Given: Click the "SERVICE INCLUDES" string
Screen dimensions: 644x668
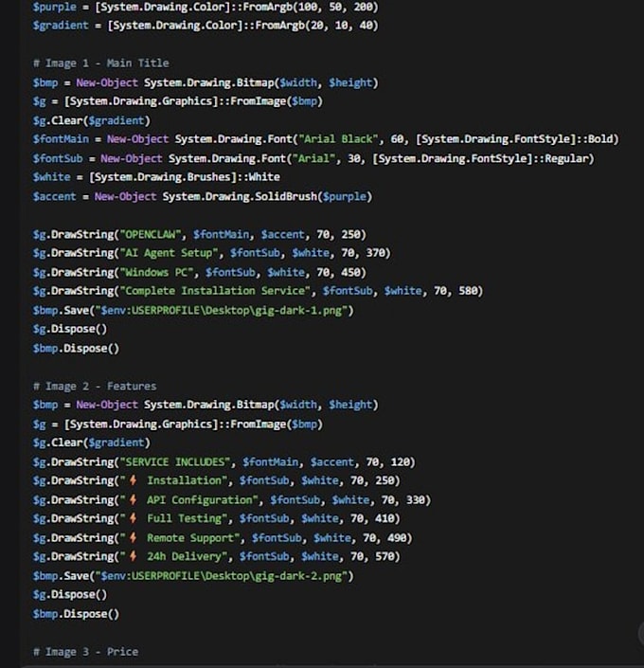Looking at the screenshot, I should pos(175,462).
